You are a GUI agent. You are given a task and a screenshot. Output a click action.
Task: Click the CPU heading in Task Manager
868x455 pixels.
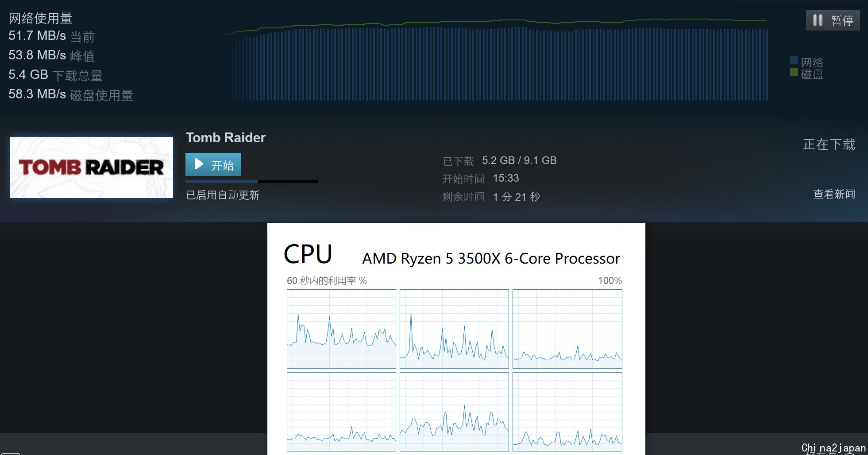click(x=308, y=254)
